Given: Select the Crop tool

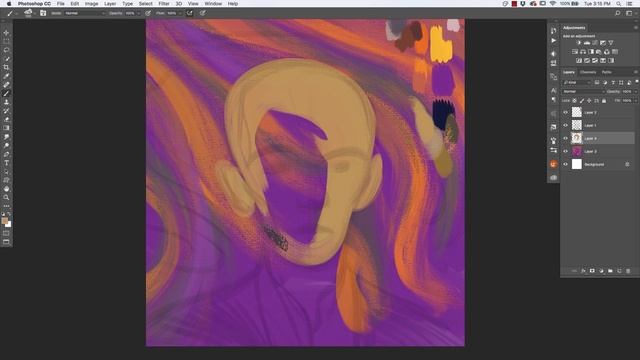Looking at the screenshot, I should (x=6, y=67).
